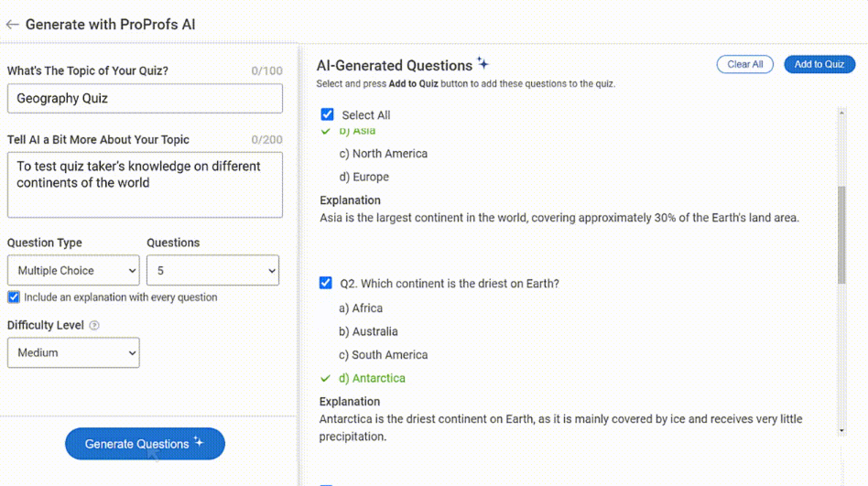Click correct answer d) Antarctica

point(372,378)
